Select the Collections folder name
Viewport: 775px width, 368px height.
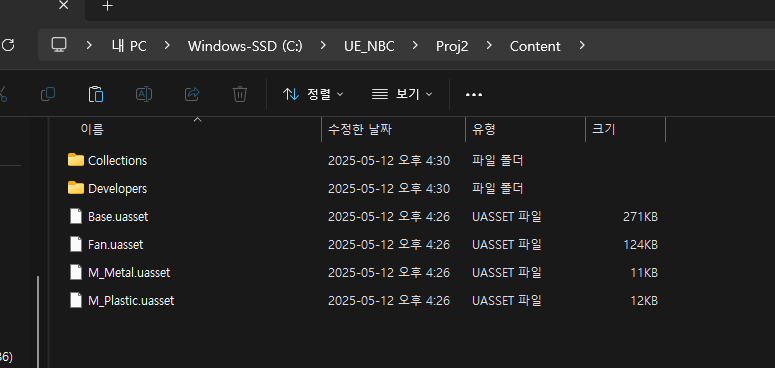(x=117, y=161)
